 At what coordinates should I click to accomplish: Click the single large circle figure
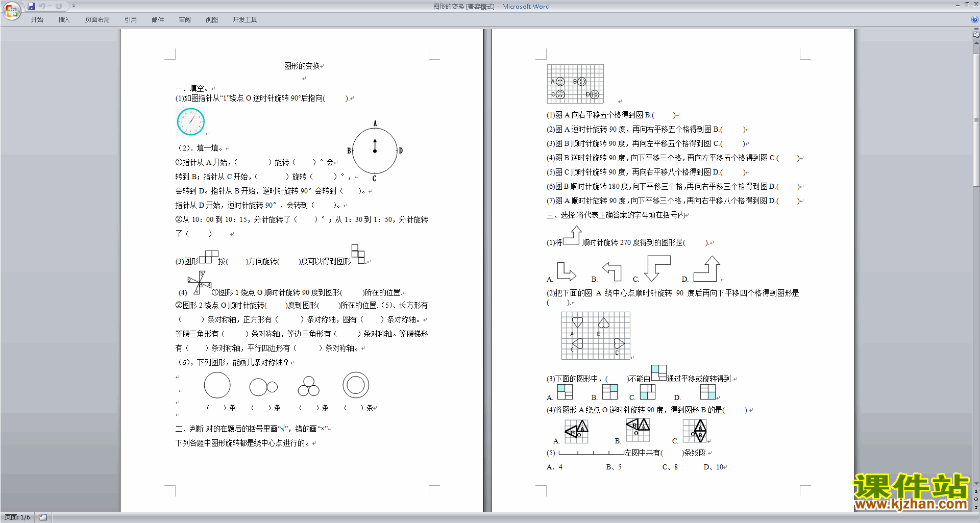click(217, 385)
